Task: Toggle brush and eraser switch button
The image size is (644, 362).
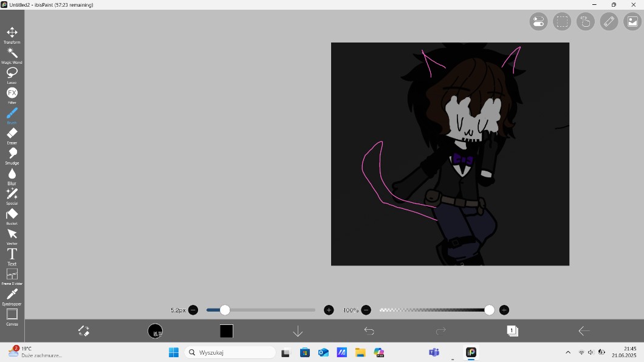Action: pyautogui.click(x=84, y=331)
